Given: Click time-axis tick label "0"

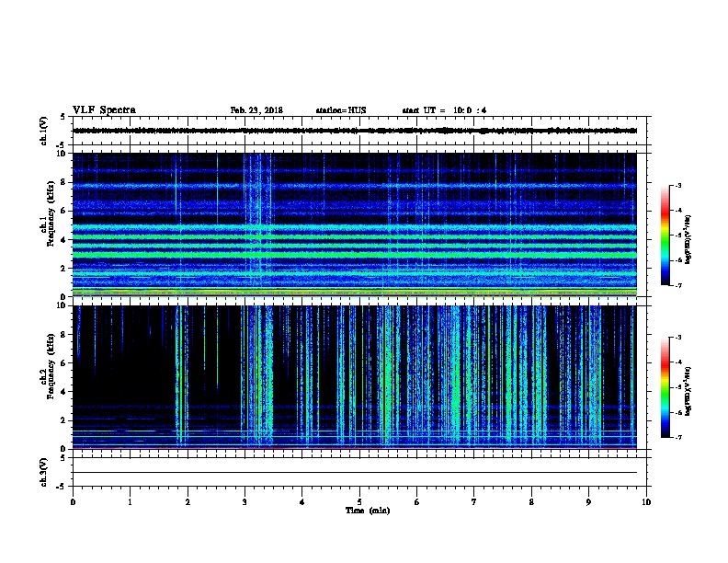Looking at the screenshot, I should (x=73, y=502).
